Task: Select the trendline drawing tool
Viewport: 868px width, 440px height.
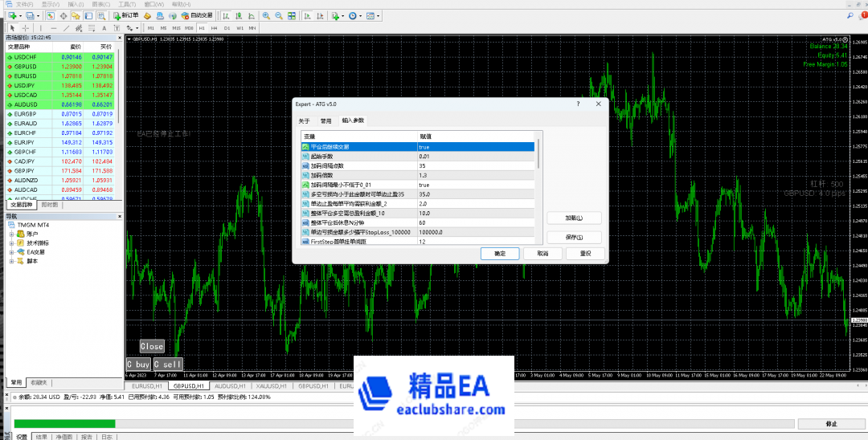Action: [65, 28]
